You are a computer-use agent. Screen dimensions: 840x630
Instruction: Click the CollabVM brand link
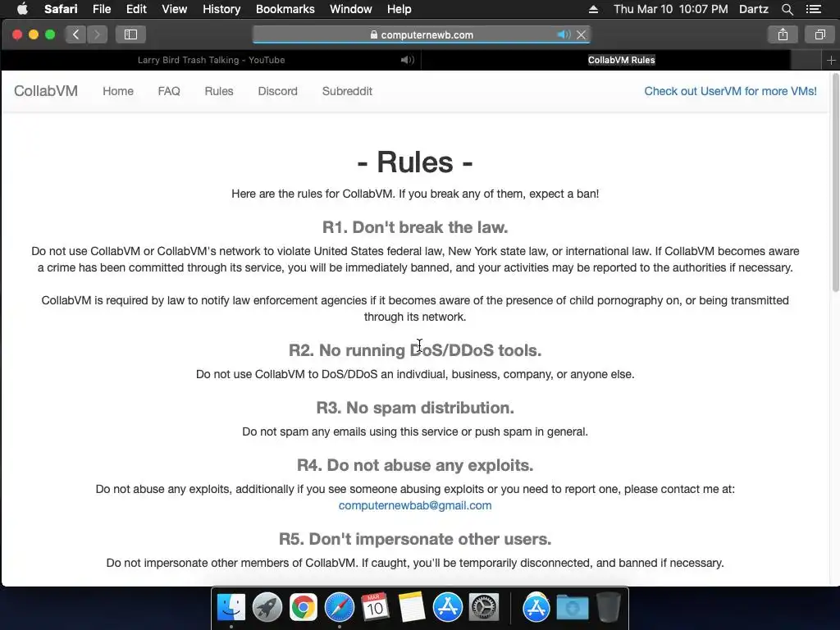tap(46, 91)
